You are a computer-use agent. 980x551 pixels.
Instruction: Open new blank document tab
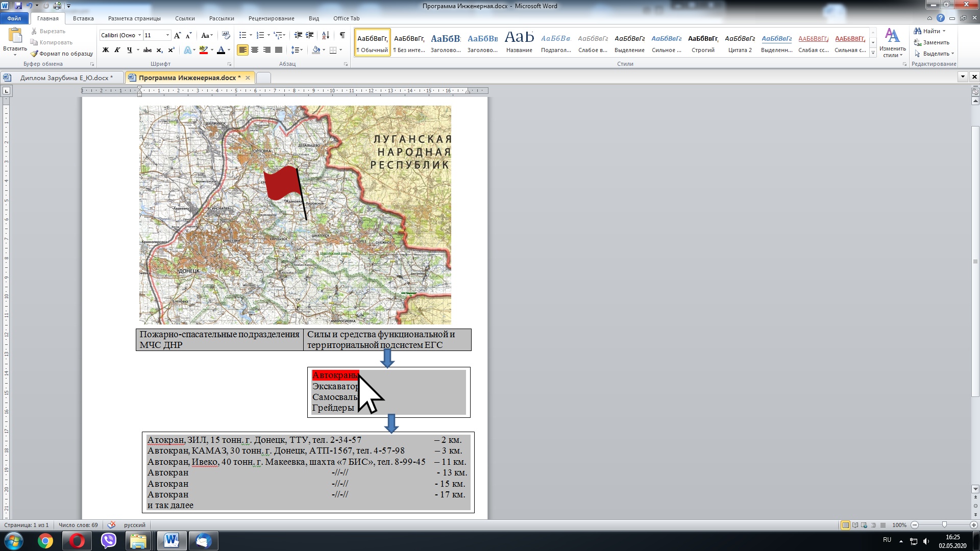click(x=263, y=78)
